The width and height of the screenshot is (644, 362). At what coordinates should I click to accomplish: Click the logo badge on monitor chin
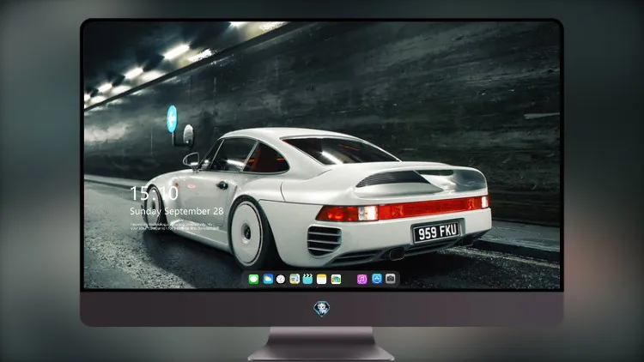click(322, 309)
